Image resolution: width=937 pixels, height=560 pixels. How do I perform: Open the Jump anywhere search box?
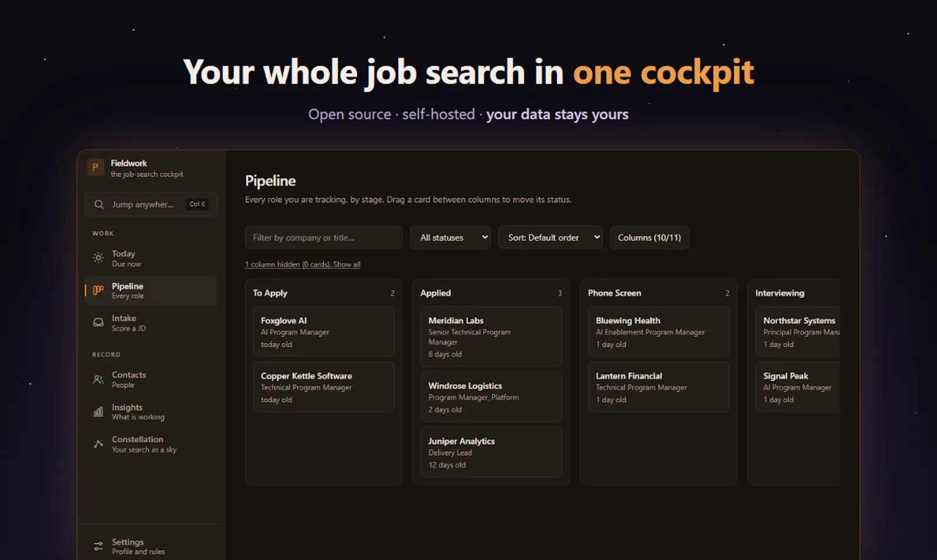151,204
